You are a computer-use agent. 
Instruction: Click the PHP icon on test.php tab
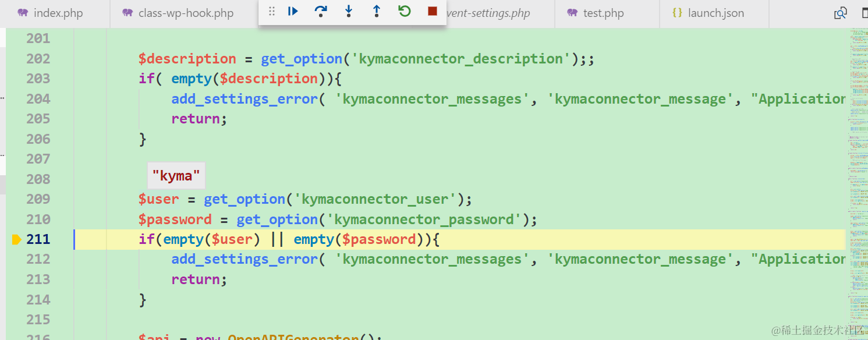tap(572, 13)
